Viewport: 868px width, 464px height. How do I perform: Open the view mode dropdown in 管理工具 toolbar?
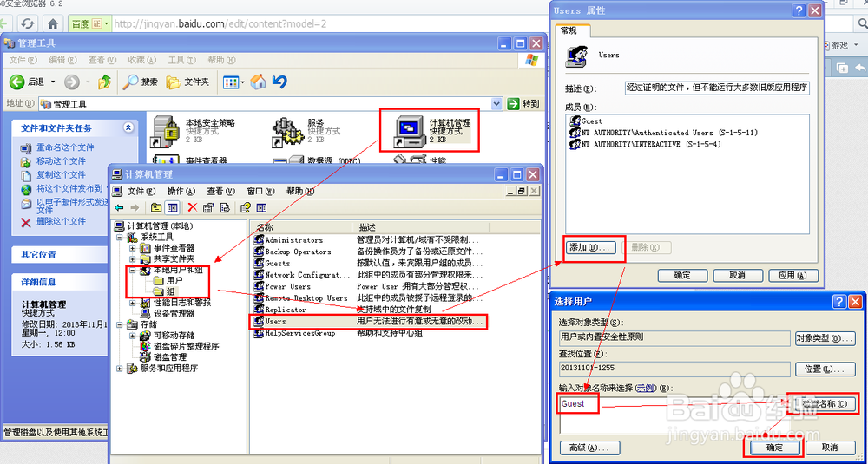(x=242, y=82)
